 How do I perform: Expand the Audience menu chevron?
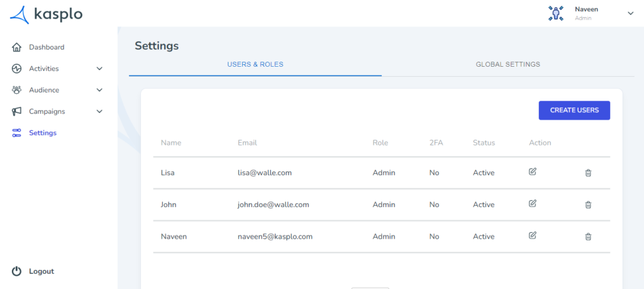point(99,90)
